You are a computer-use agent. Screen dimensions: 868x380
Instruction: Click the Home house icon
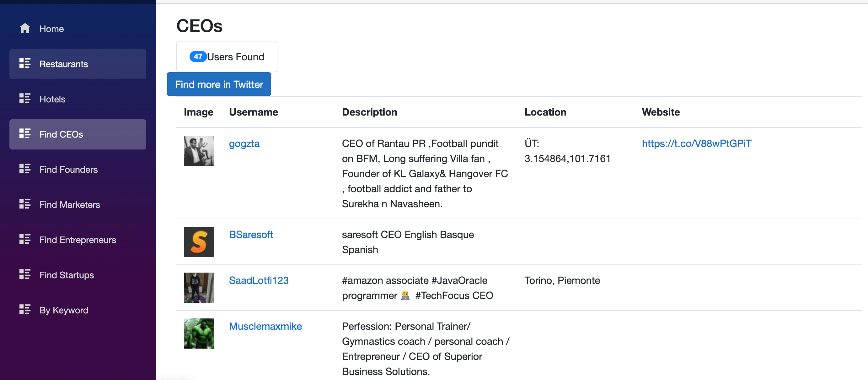coord(24,28)
